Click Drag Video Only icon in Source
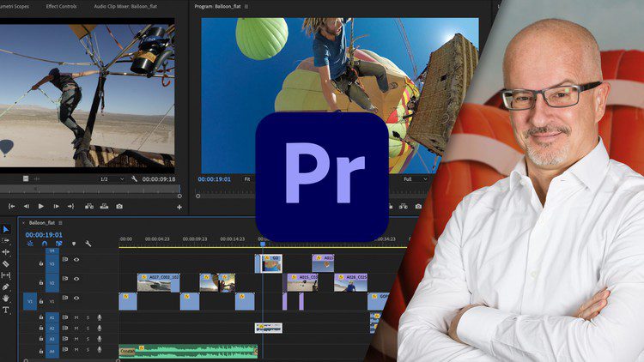Image resolution: width=644 pixels, height=362 pixels. coord(26,178)
